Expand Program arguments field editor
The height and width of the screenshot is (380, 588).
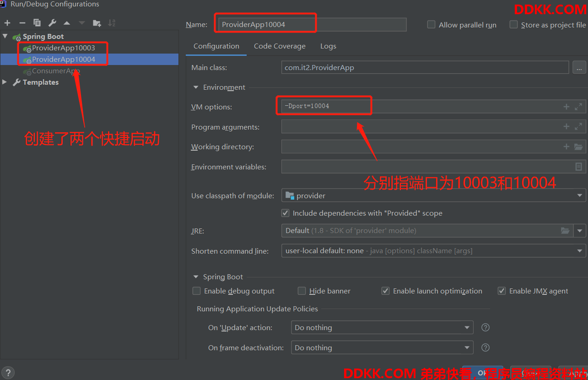(578, 126)
